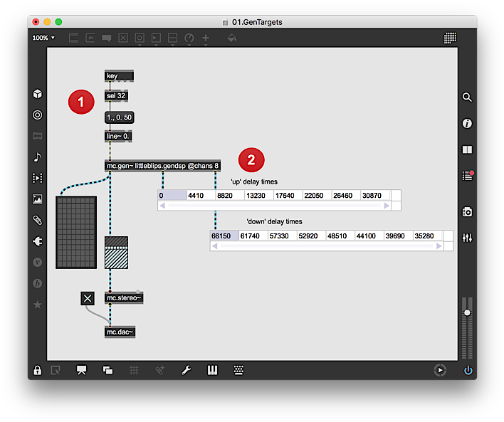Open the Objects browser in left sidebar
Screen dimensions: 504x422
click(x=38, y=94)
